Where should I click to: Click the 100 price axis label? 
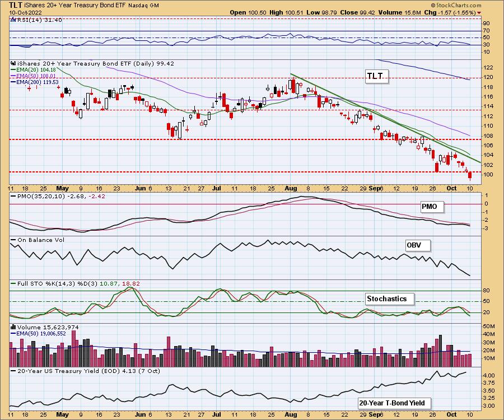point(488,175)
